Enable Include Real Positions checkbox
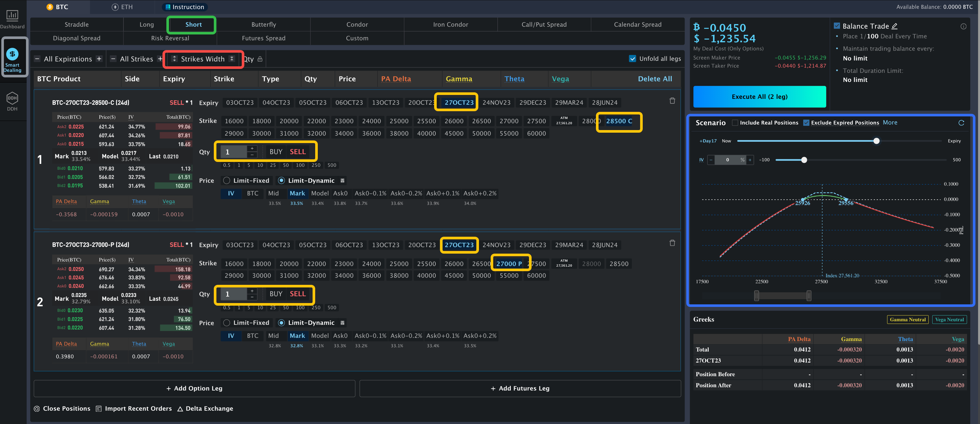Viewport: 980px width, 424px height. click(735, 123)
